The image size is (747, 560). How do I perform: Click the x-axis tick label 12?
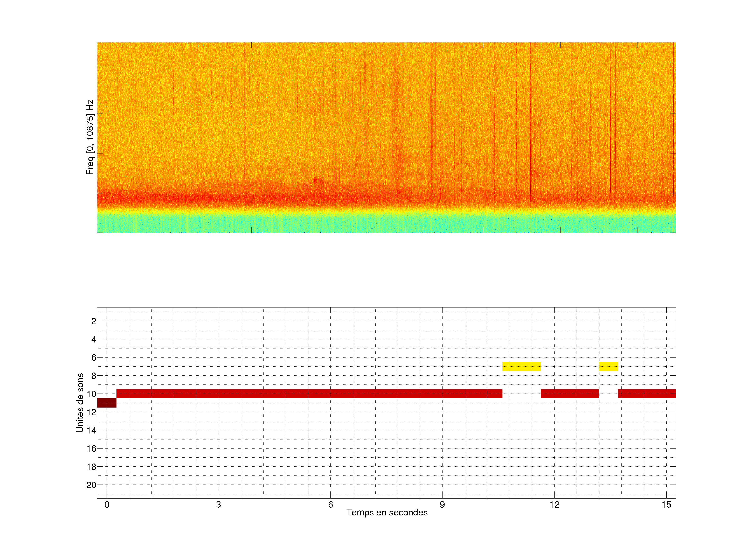(554, 505)
